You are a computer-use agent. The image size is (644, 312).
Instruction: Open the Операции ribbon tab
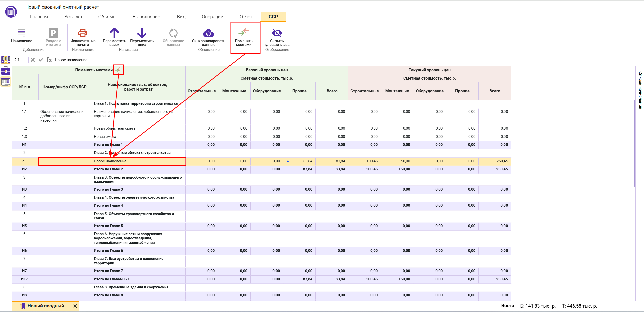click(212, 17)
